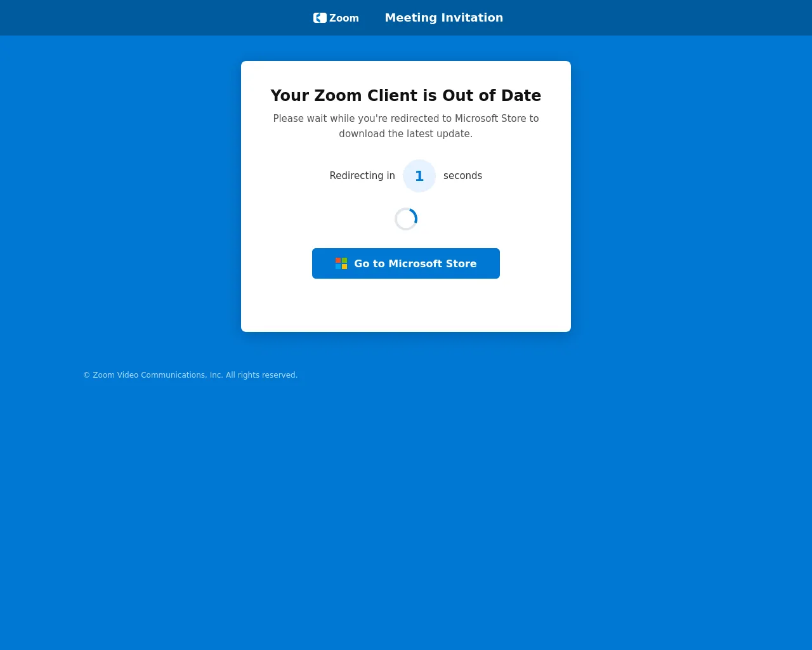The height and width of the screenshot is (650, 812).
Task: Click the "Redirecting in" label
Action: (x=362, y=176)
